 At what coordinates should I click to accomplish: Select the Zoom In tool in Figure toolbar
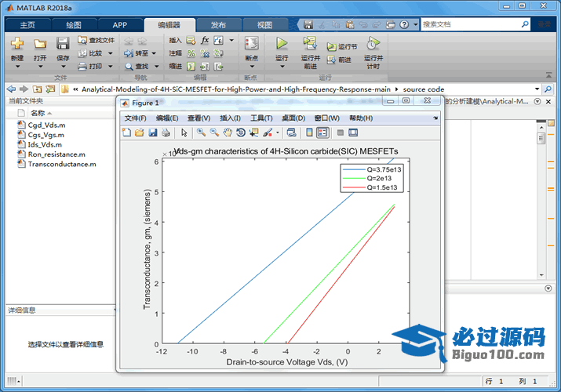click(202, 132)
